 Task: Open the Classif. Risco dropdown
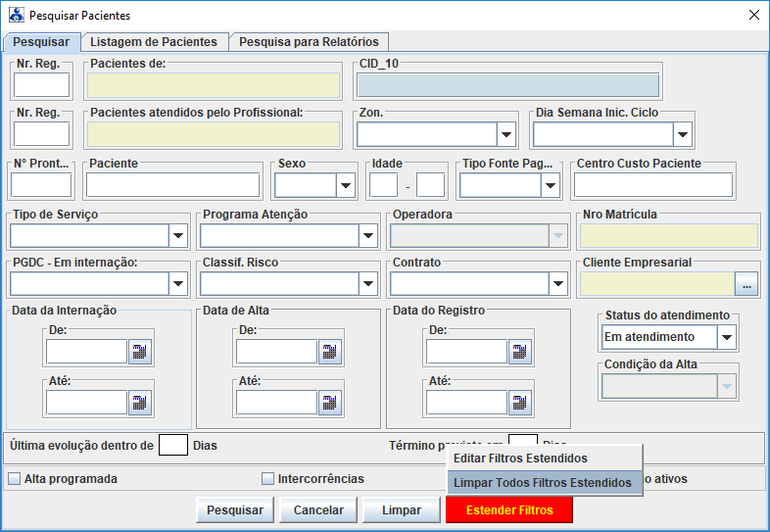point(368,283)
